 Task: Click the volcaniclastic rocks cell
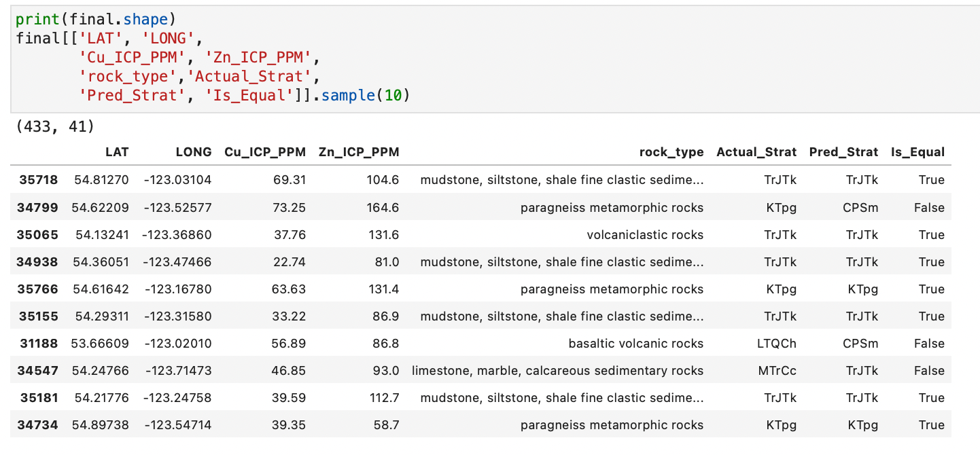pos(645,234)
